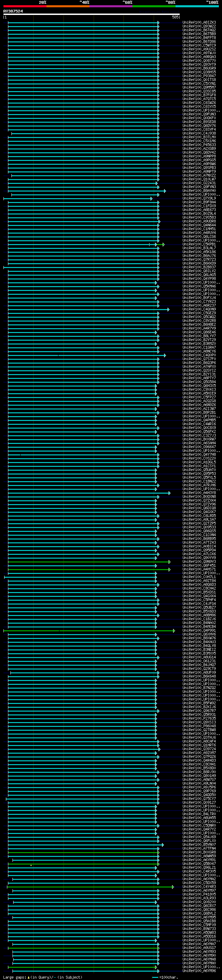Click hit UniRef100_B9W733
Image resolution: width=222 pixels, height=980 pixels.
pos(199,929)
